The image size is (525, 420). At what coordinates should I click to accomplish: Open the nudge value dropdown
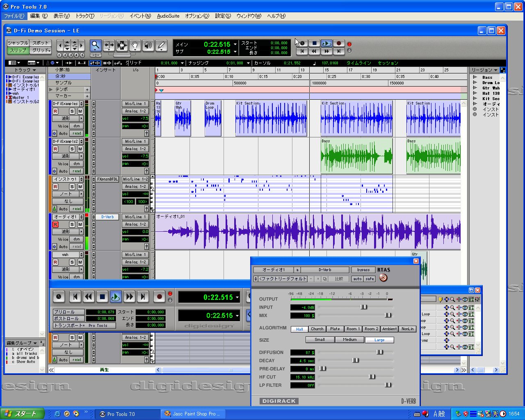[x=248, y=63]
